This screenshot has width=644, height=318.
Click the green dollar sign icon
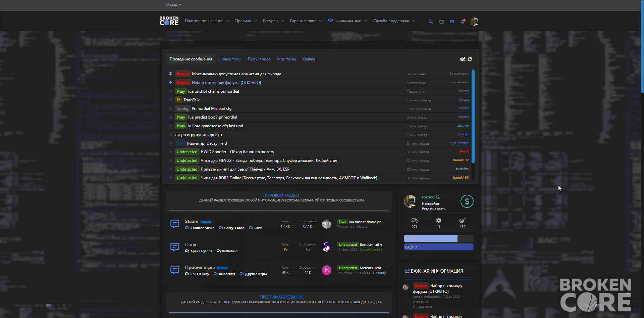point(467,201)
